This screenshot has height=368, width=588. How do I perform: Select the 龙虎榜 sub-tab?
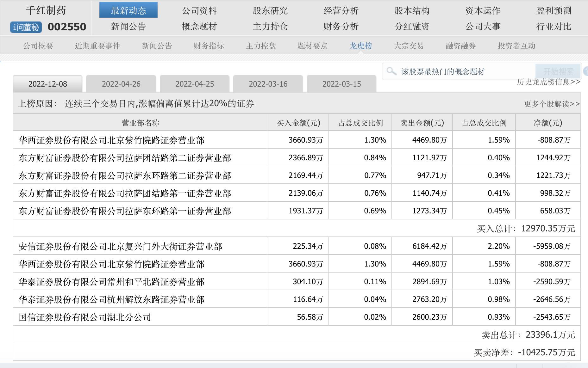click(361, 46)
